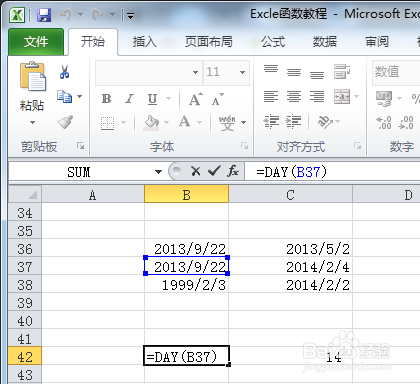
Task: Open the phonetic guide dropdown arrow
Action: coord(244,122)
